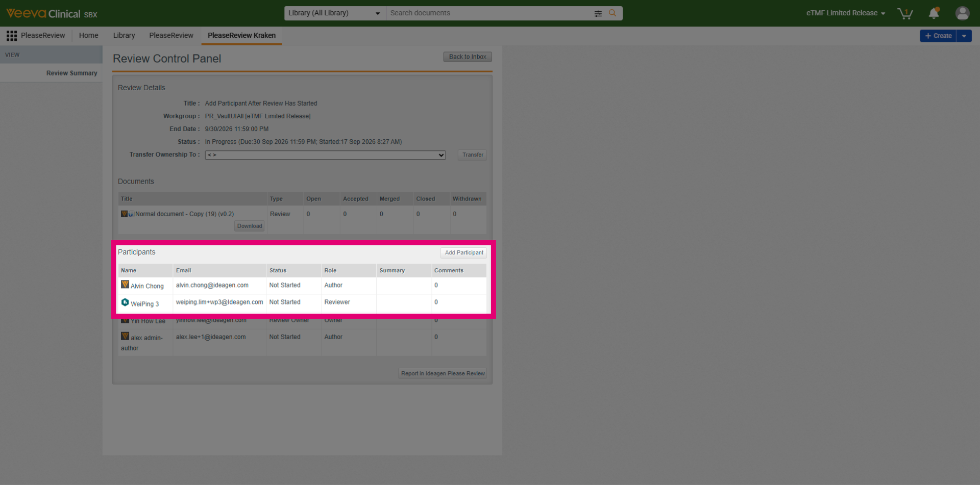This screenshot has width=980, height=485.
Task: Click the Transfer button
Action: [473, 155]
